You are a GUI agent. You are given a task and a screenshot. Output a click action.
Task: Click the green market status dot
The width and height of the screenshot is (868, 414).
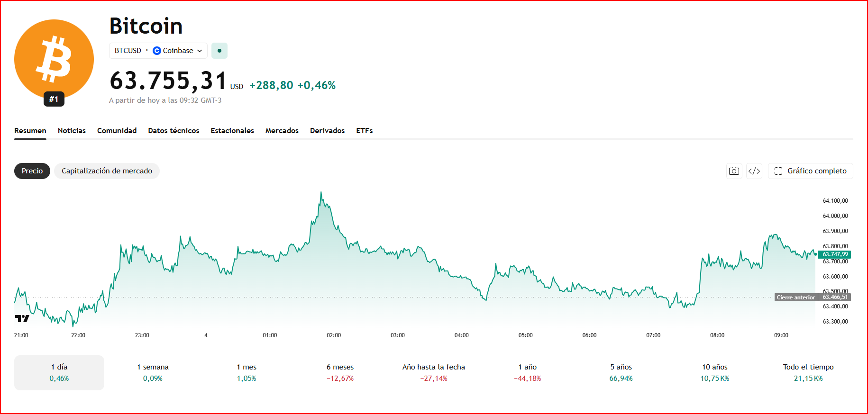[219, 51]
